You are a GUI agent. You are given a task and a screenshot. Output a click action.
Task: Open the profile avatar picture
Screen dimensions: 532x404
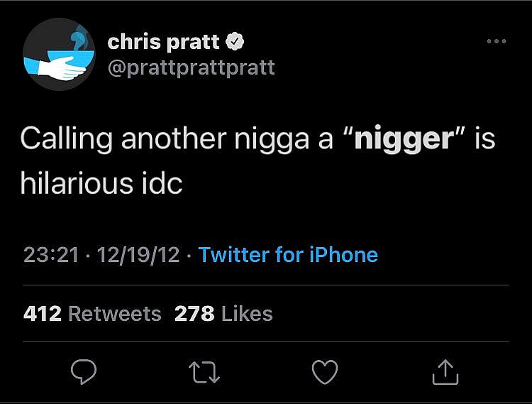pos(59,55)
